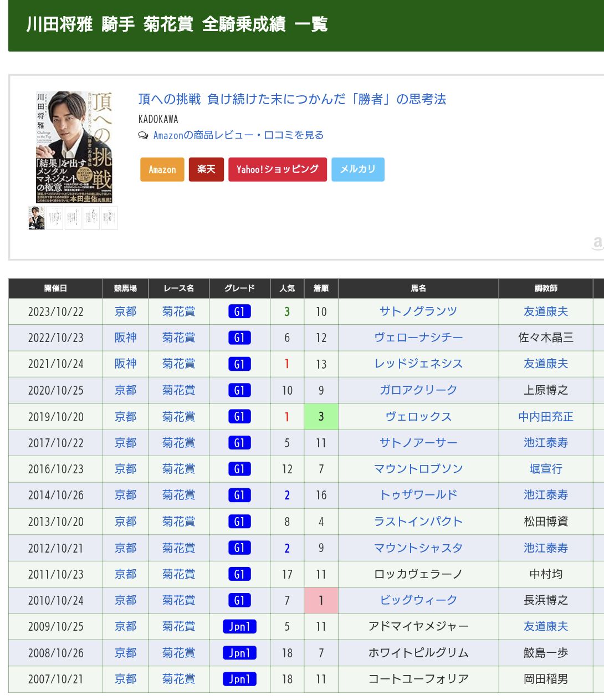The width and height of the screenshot is (604, 700).
Task: Click the Jpn1 badge for 2009/10/25
Action: tap(239, 627)
